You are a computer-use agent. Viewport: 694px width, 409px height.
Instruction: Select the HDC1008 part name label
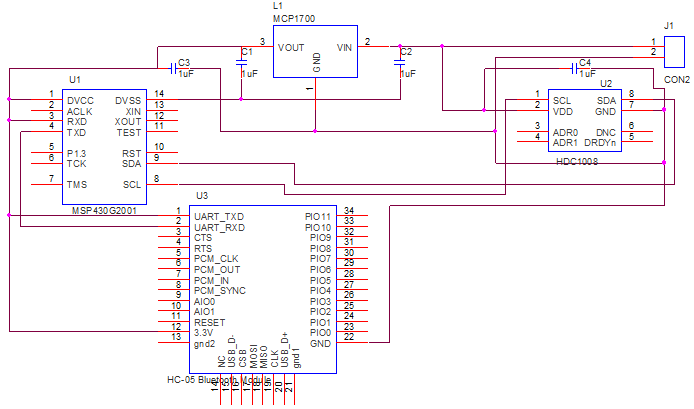[577, 160]
